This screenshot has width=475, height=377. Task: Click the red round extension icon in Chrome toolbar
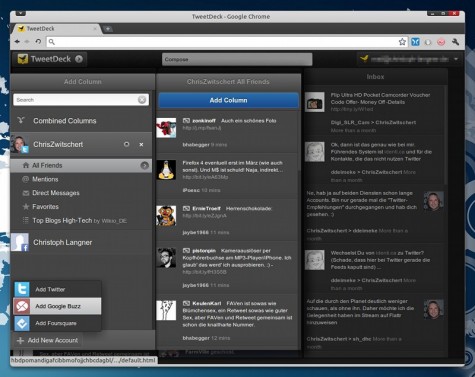click(441, 42)
